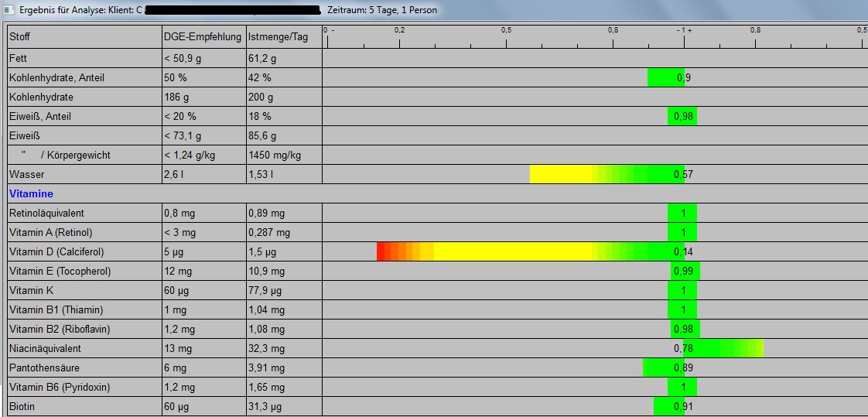This screenshot has height=417, width=868.
Task: Click the DGE-Empfehlung column header
Action: pos(202,37)
